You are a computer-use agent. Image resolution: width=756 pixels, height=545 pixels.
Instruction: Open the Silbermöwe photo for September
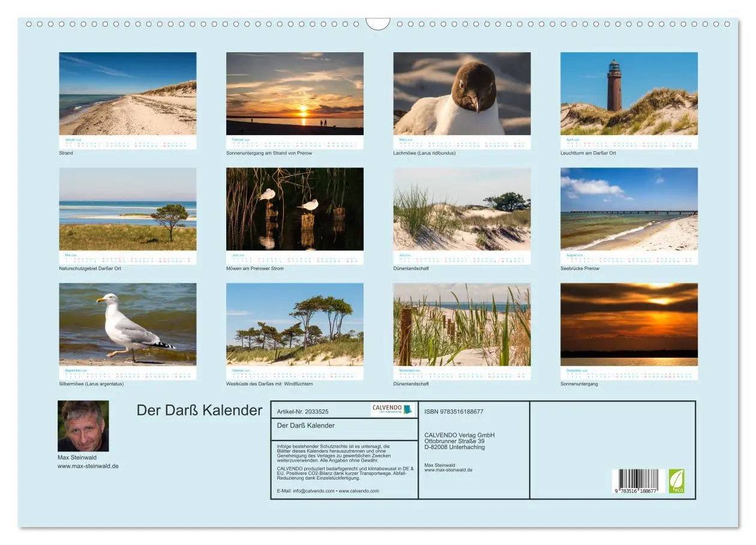[x=128, y=327]
